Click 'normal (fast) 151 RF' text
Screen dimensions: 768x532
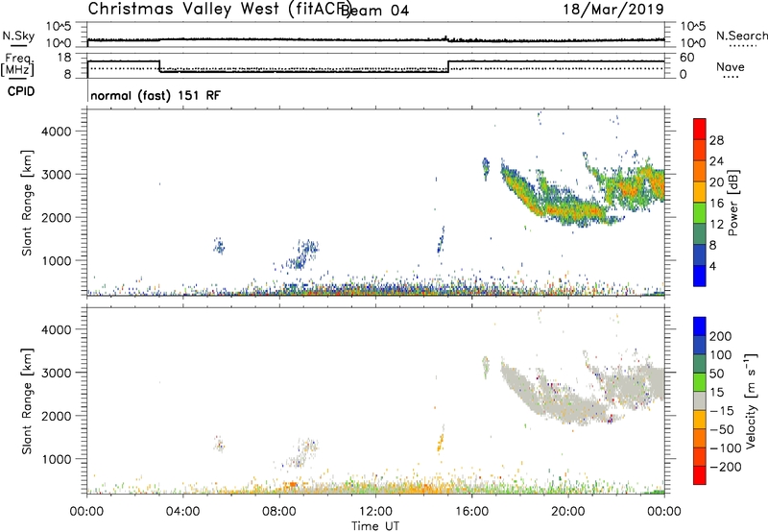tap(156, 95)
